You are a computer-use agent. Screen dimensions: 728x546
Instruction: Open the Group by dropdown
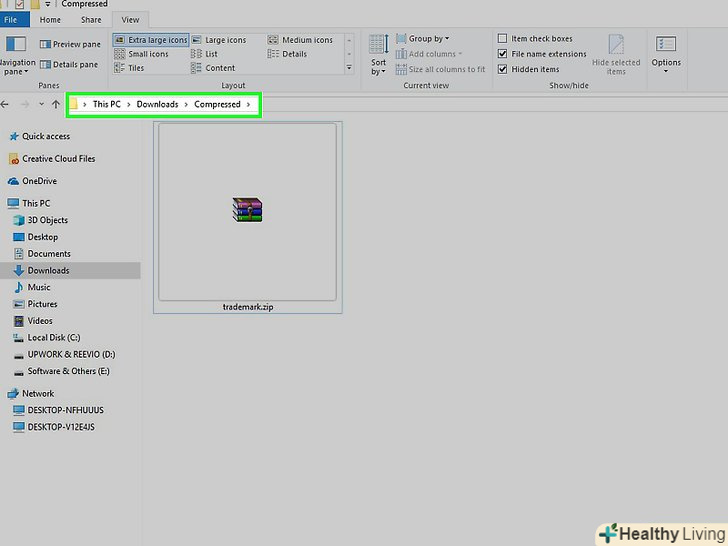pos(423,39)
